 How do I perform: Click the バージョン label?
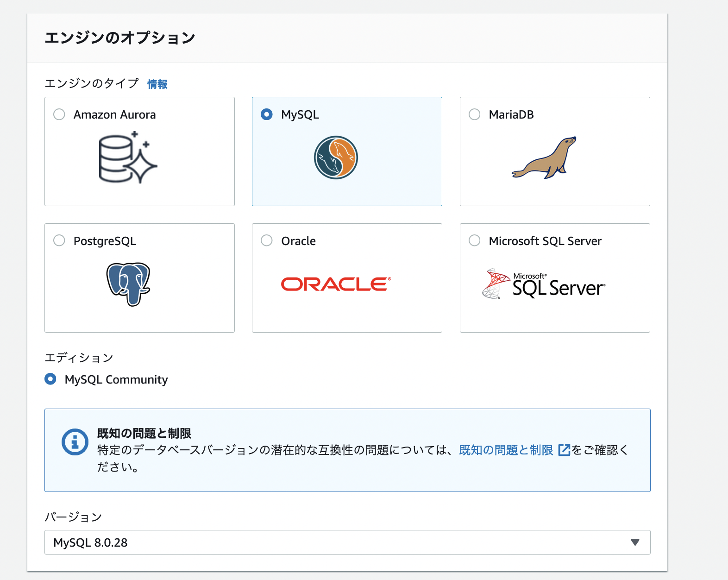[x=73, y=517]
